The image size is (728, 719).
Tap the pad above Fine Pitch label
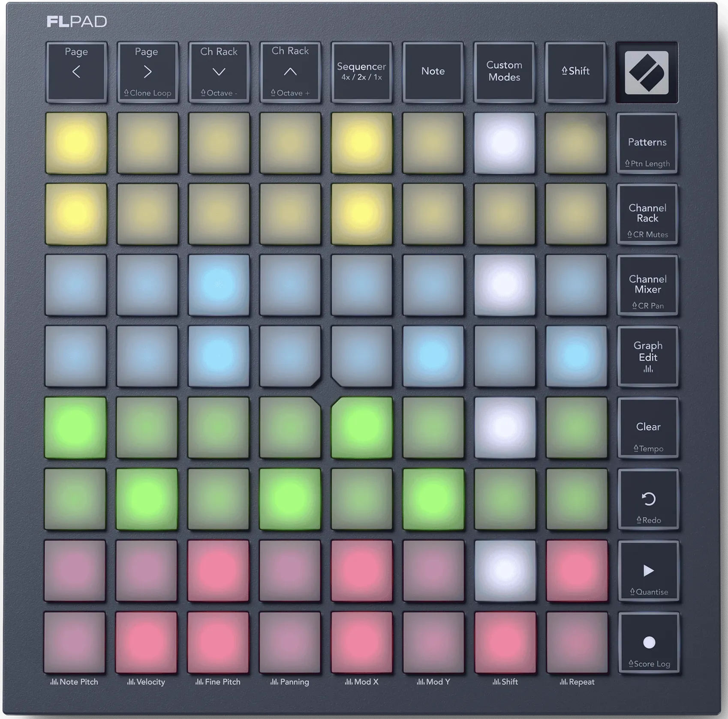(218, 642)
